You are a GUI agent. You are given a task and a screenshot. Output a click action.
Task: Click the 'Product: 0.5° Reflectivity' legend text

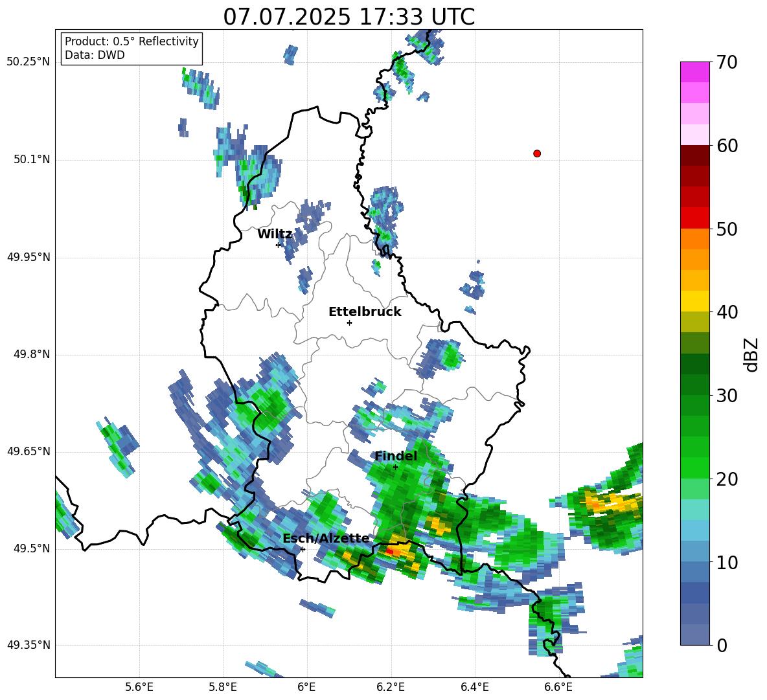(x=132, y=41)
